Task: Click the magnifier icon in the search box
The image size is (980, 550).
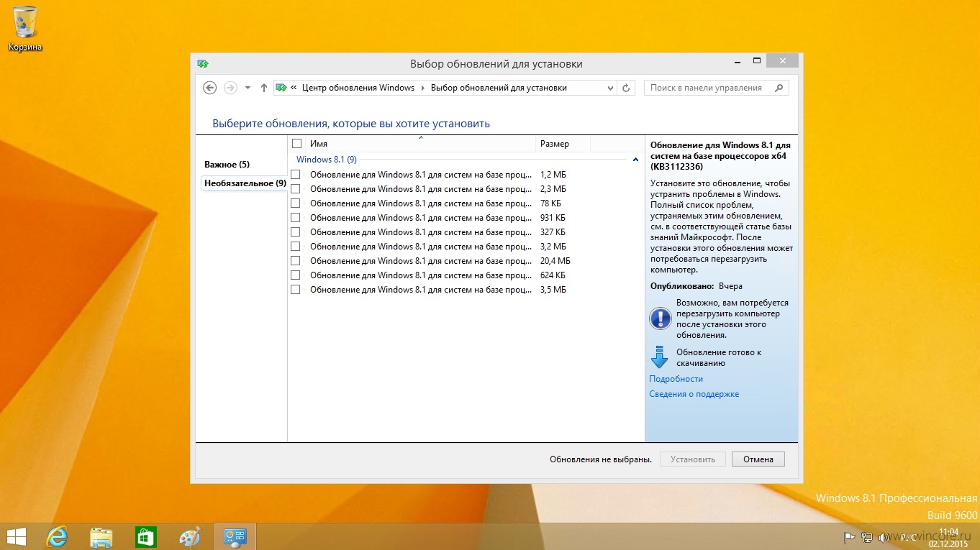Action: point(779,88)
